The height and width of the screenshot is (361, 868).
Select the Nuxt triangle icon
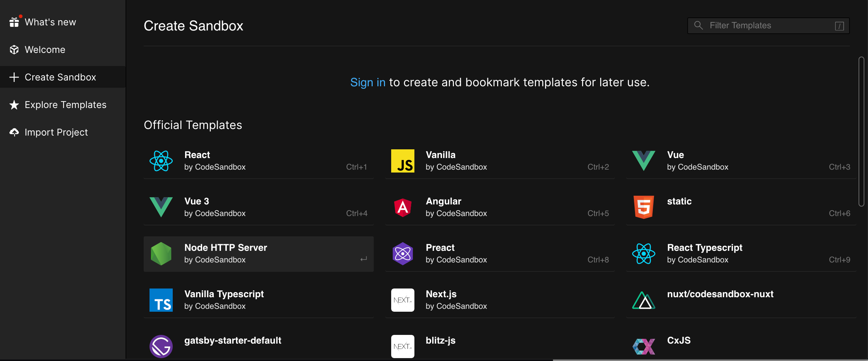(644, 300)
